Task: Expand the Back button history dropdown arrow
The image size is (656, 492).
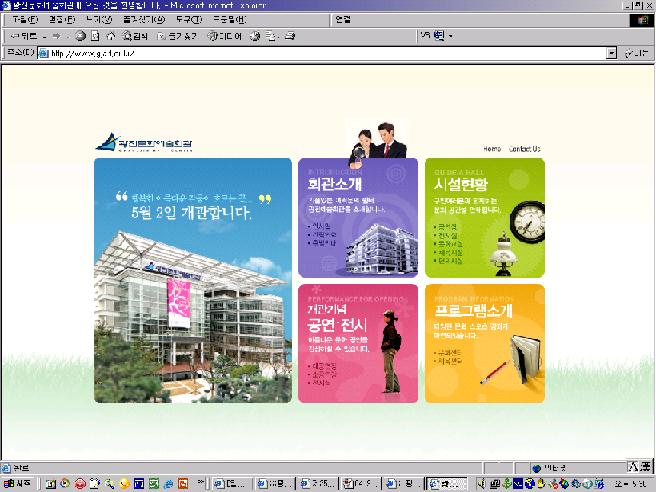Action: click(x=44, y=37)
